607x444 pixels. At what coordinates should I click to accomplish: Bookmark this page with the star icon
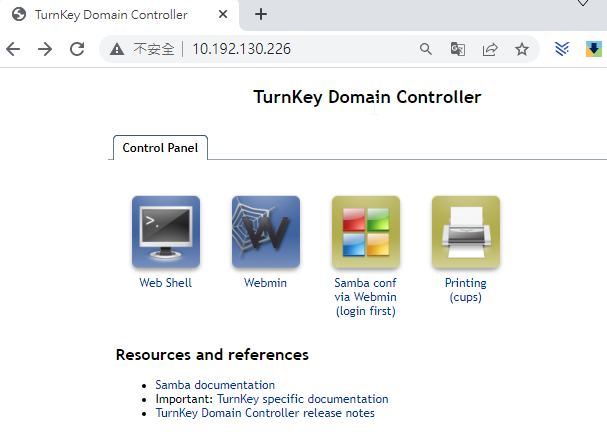[x=521, y=49]
